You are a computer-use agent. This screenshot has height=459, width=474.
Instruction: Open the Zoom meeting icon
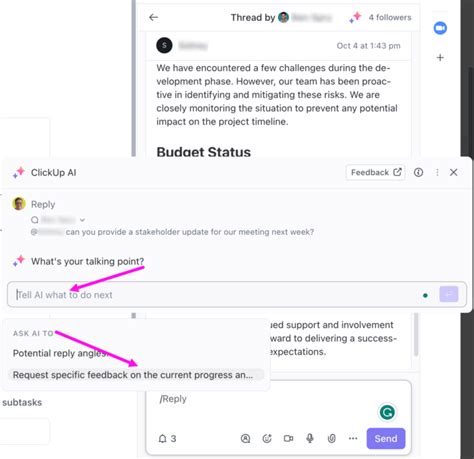pyautogui.click(x=440, y=28)
